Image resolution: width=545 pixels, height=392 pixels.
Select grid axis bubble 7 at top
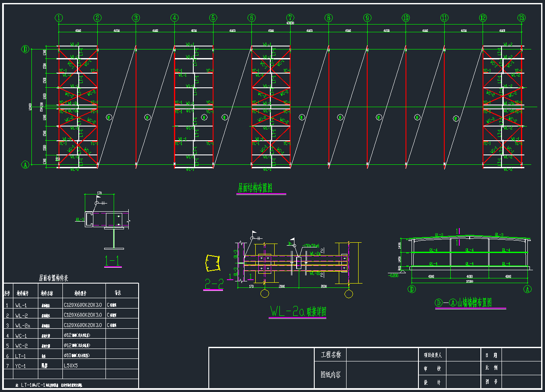[290, 18]
